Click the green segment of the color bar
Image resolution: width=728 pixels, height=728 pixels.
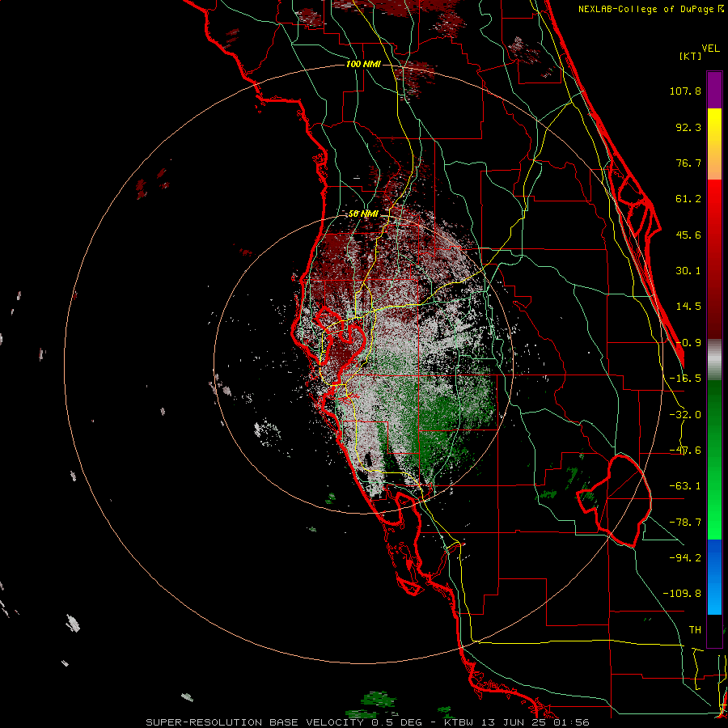tap(714, 459)
